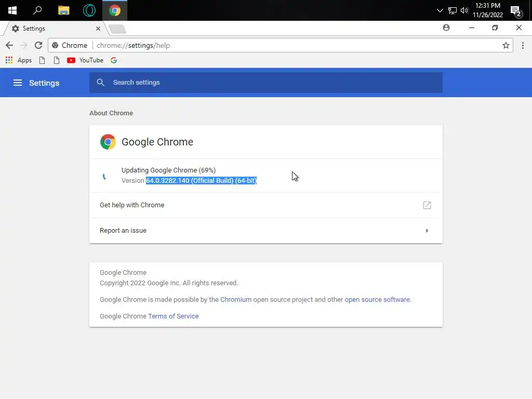Open the Chromium project link
The width and height of the screenshot is (532, 399).
pyautogui.click(x=236, y=300)
